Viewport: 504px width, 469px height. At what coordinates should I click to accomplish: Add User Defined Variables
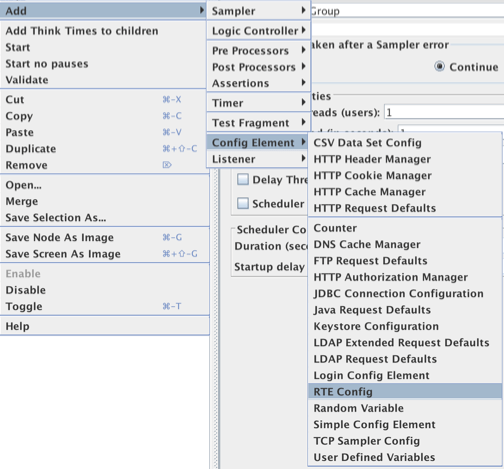(405, 457)
